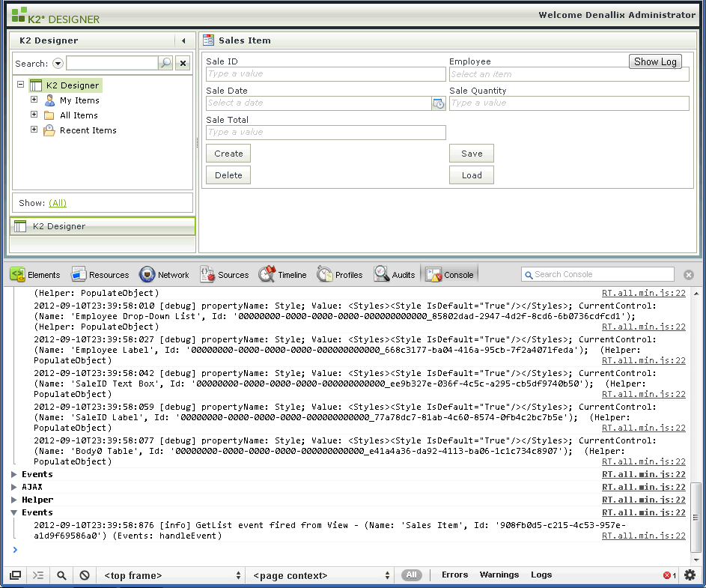
Task: Click the console vertical scrollbar thumb
Action: point(696,518)
